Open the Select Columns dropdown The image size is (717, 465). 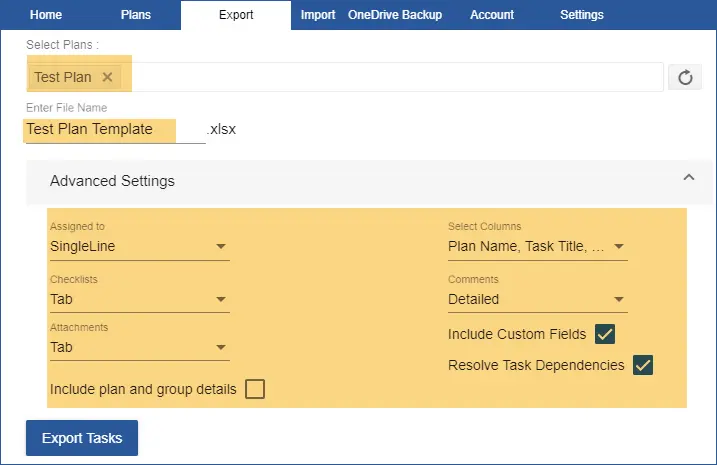[x=537, y=246]
